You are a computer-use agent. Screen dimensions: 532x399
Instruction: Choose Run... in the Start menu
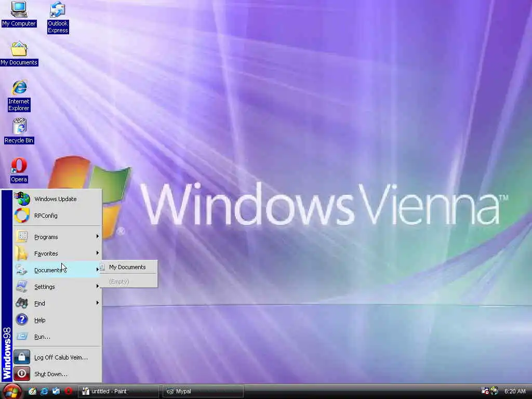pos(57,337)
